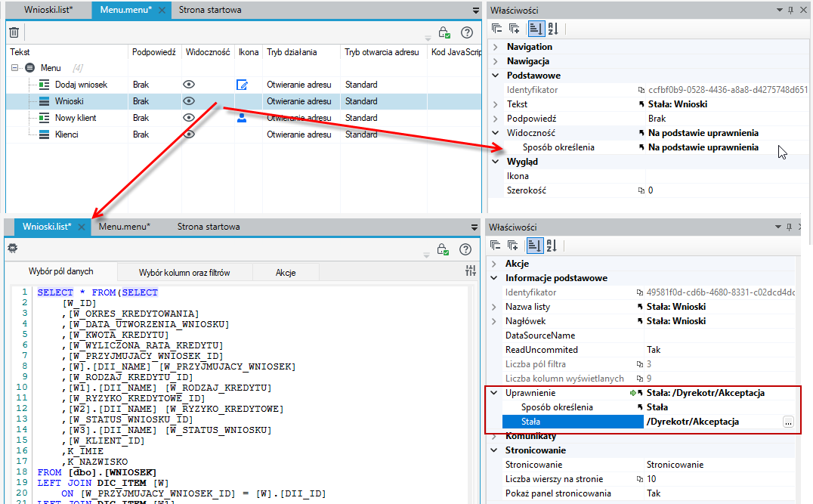Image resolution: width=813 pixels, height=504 pixels.
Task: Switch to Strona startowa tab in upper editor
Action: coord(210,10)
